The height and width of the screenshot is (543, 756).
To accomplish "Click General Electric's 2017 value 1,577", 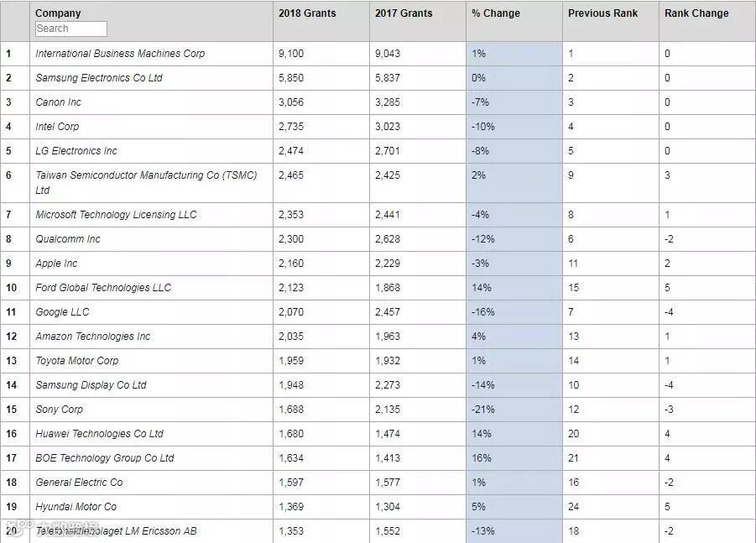I will [388, 483].
